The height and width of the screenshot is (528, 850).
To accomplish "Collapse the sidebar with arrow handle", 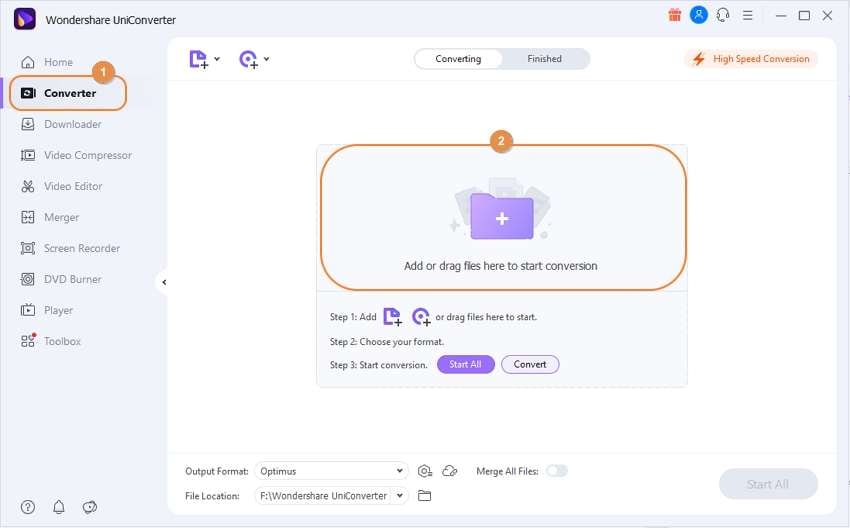I will tap(164, 282).
